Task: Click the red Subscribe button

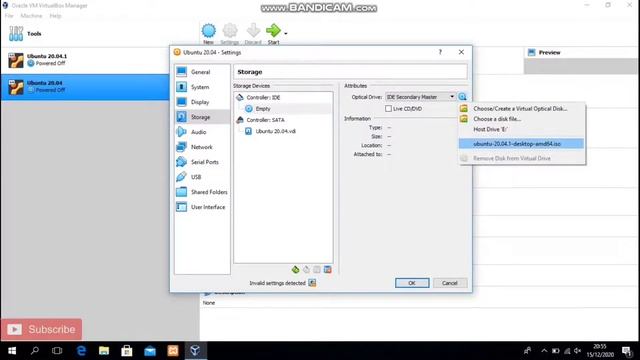Action: pos(41,329)
